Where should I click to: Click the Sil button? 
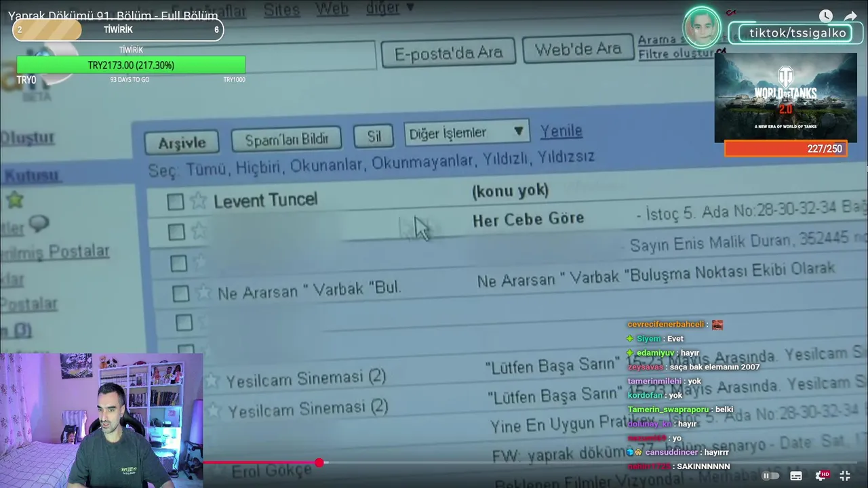point(374,136)
